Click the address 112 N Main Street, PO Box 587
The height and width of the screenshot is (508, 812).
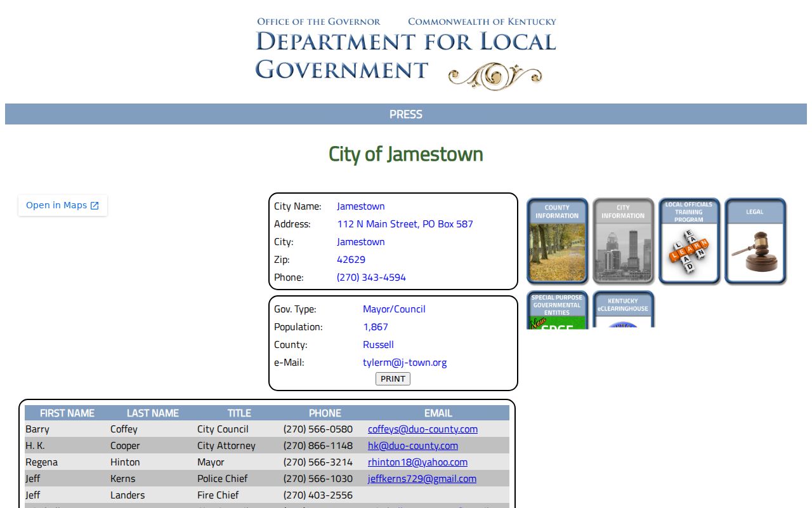[405, 224]
